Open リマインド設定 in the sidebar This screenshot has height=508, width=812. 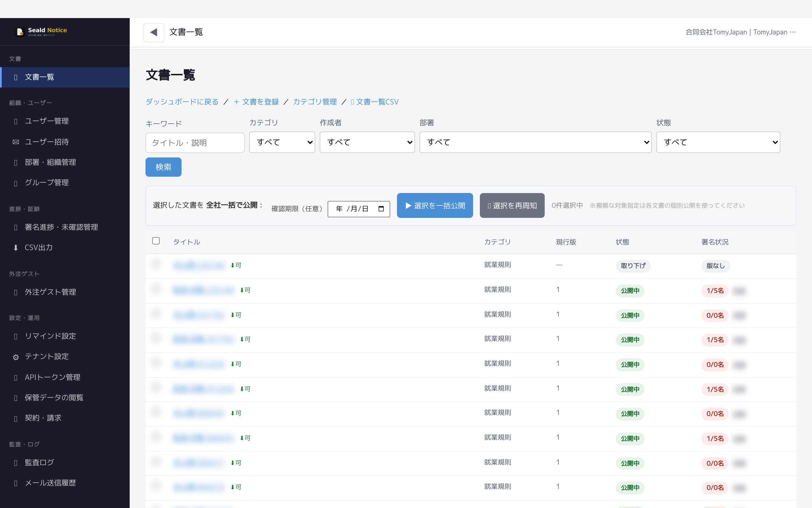pos(65,336)
